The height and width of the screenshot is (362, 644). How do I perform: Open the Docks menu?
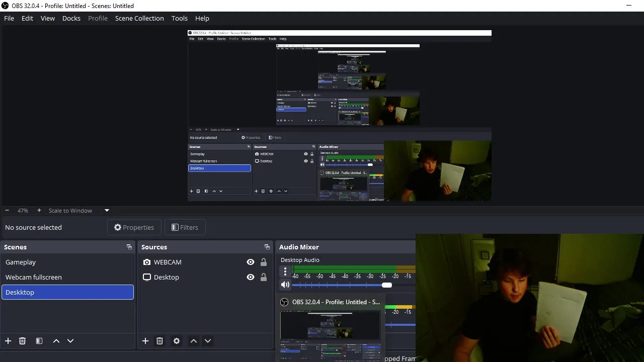71,18
